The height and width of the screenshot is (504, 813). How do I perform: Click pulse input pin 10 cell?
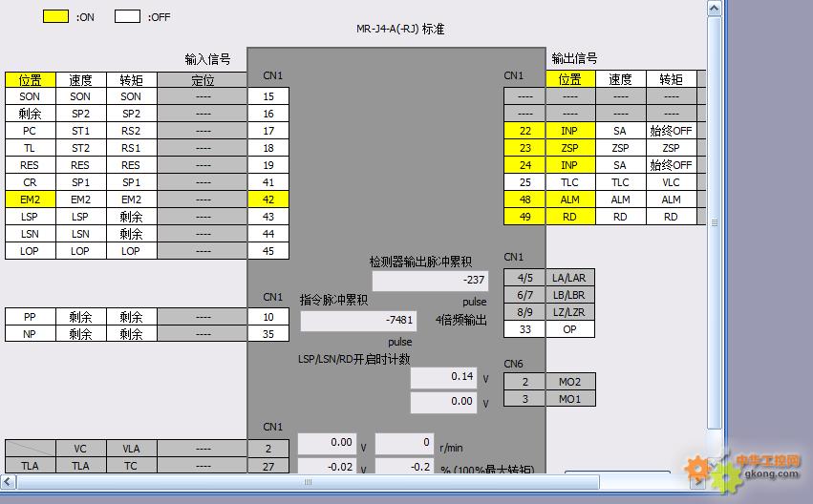[x=268, y=317]
